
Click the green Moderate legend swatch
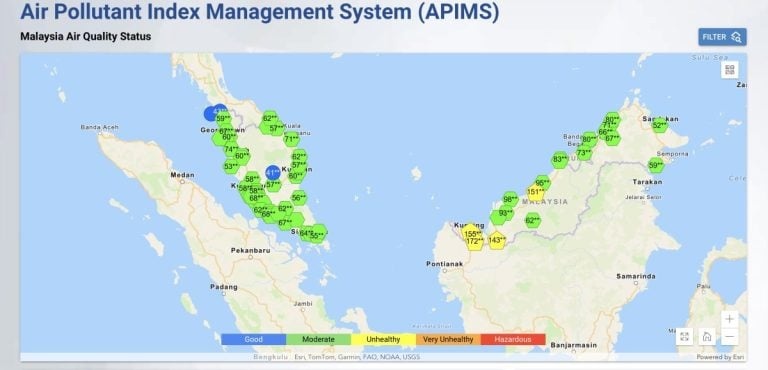click(318, 339)
